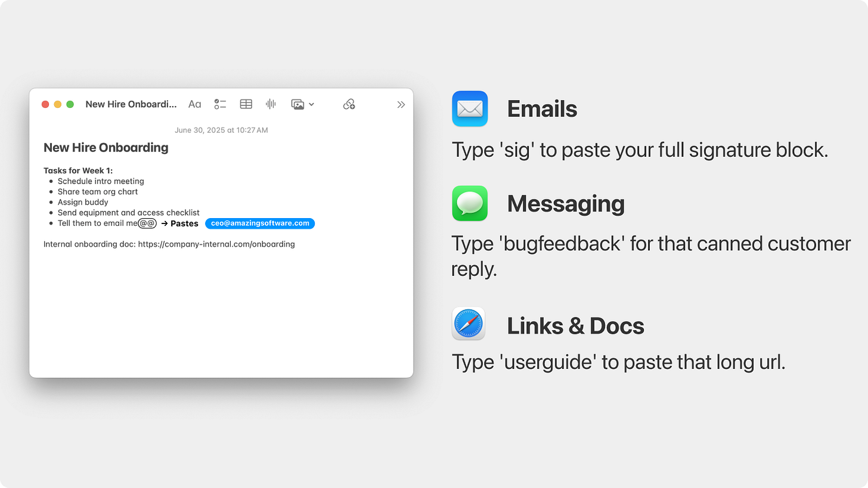Insert a checklist with the checklist icon
Viewport: 868px width, 488px height.
pyautogui.click(x=221, y=104)
